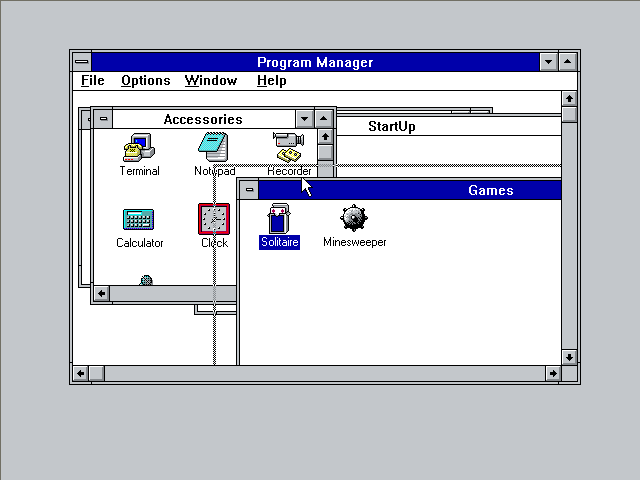Open the Options menu
Image resolution: width=640 pixels, height=480 pixels.
[x=146, y=80]
